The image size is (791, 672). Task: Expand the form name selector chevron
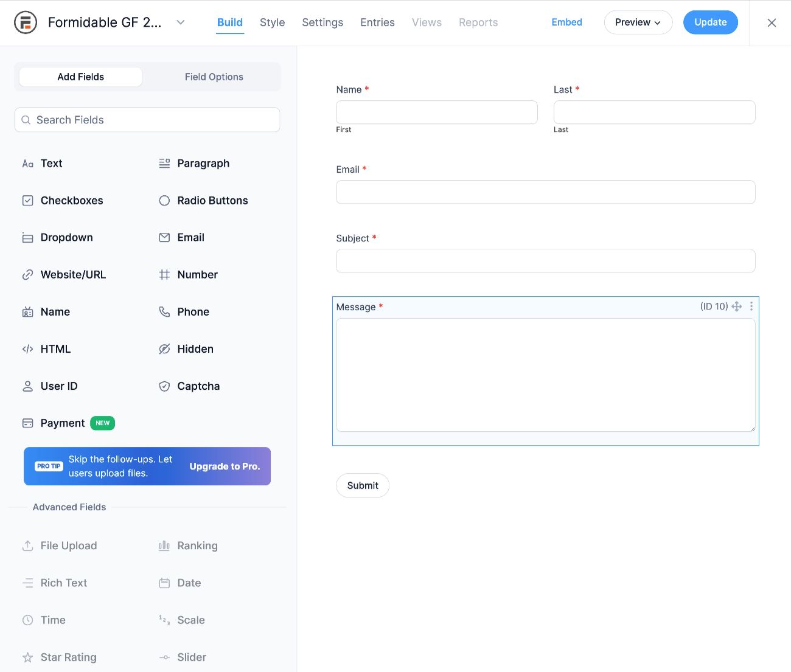181,22
